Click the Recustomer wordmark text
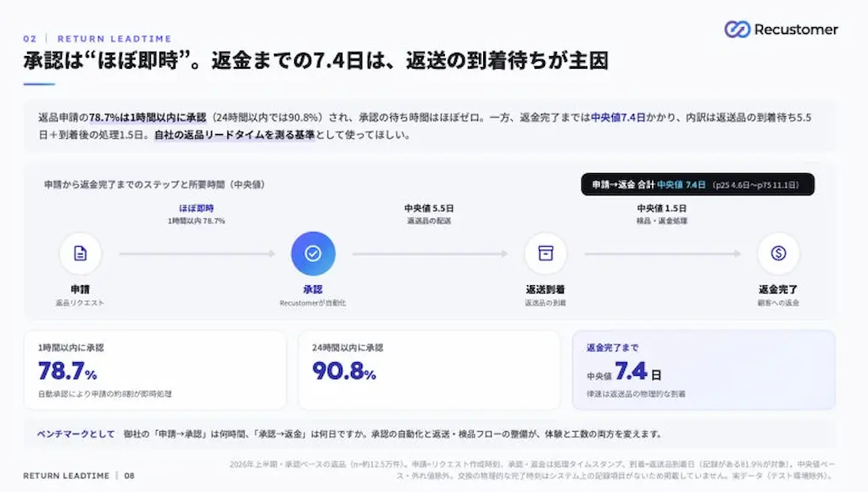Screen dimensions: 868x492 pyautogui.click(x=796, y=30)
